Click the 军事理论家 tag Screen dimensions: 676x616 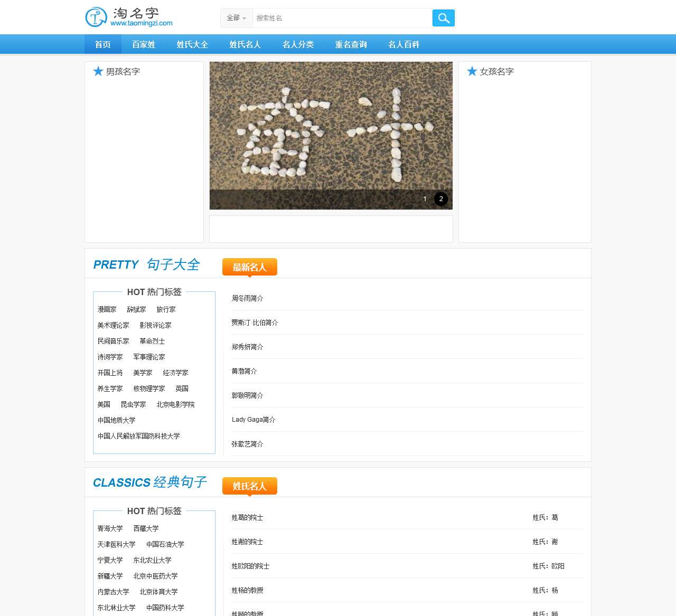pyautogui.click(x=149, y=357)
